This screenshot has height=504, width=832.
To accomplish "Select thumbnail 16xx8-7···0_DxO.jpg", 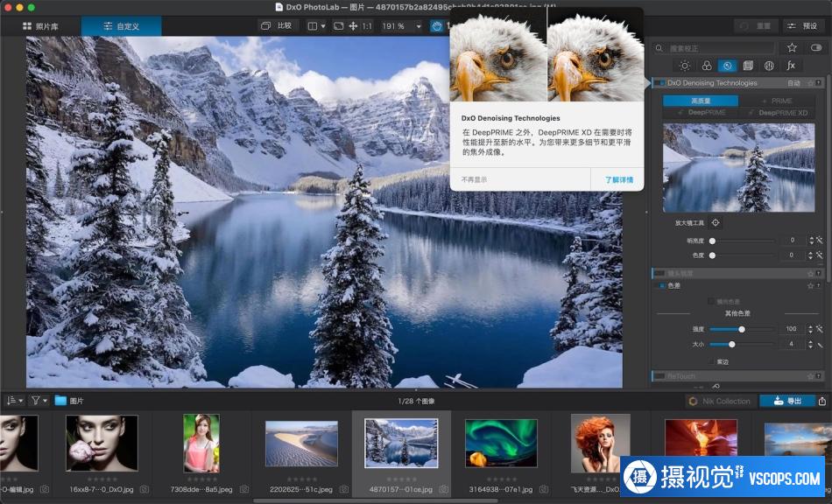I will [x=102, y=443].
